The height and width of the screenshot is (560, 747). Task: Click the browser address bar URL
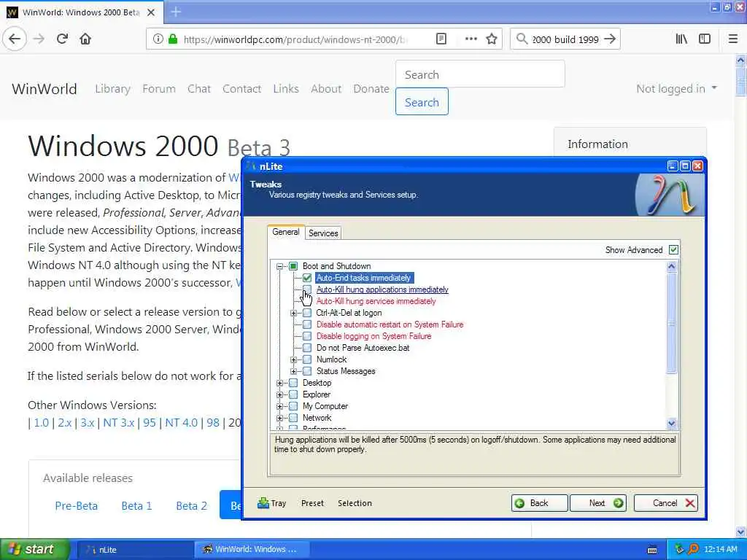pyautogui.click(x=295, y=39)
